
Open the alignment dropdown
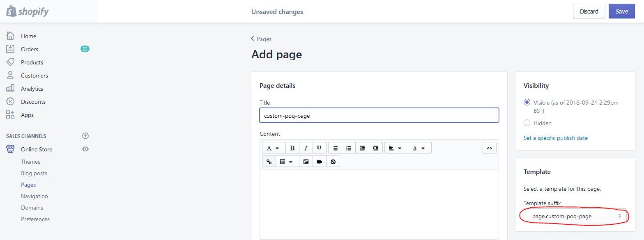point(396,148)
